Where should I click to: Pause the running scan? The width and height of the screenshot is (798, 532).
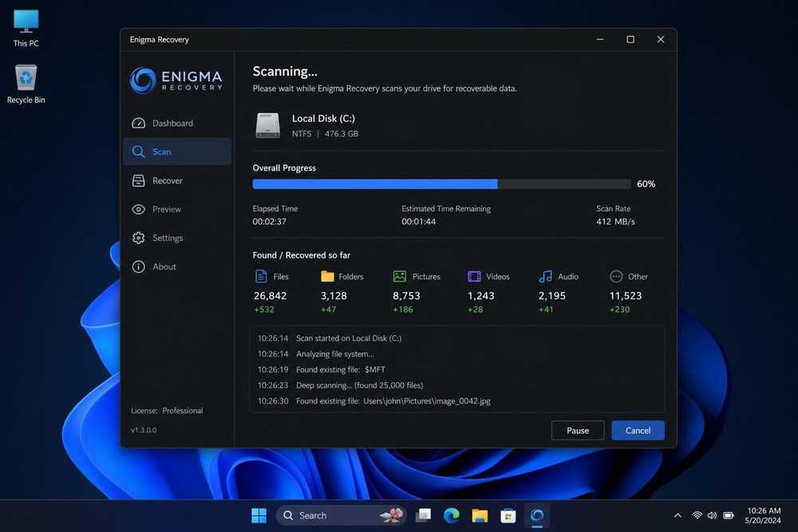pos(578,430)
